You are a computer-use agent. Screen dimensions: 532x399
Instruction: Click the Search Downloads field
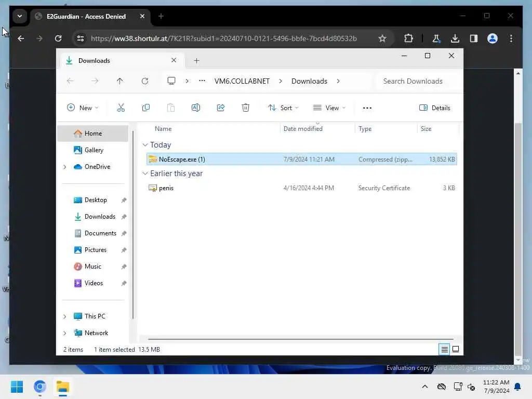[x=418, y=81]
